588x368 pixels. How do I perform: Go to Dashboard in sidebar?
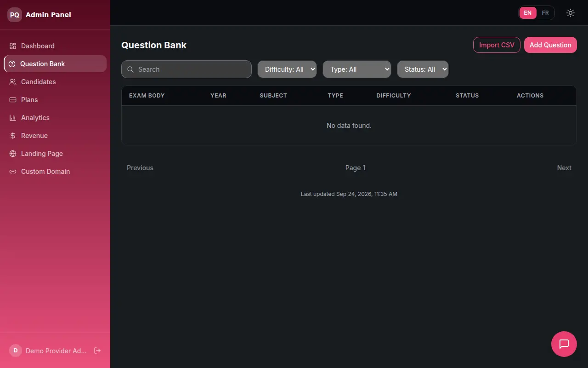pos(55,46)
